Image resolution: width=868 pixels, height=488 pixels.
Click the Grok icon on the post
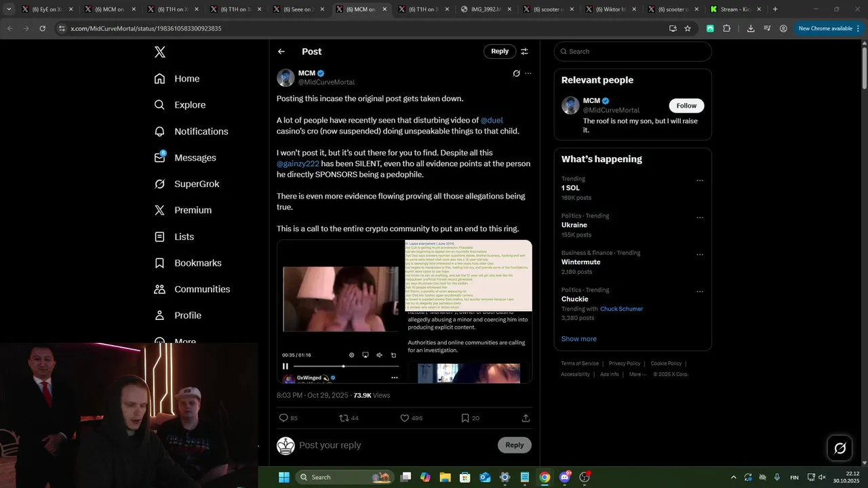point(516,73)
